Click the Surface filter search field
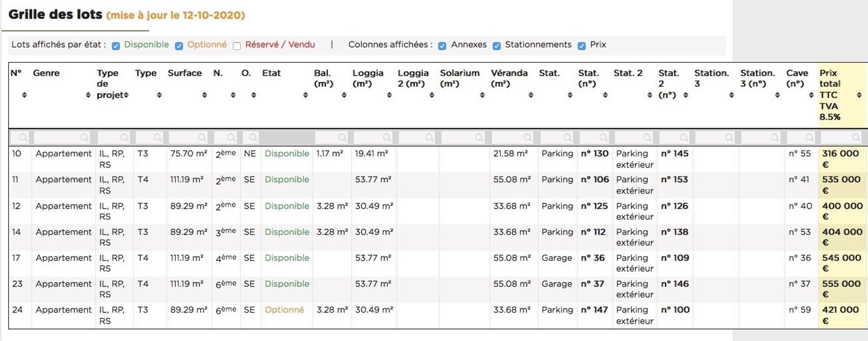This screenshot has height=341, width=868. click(x=188, y=137)
